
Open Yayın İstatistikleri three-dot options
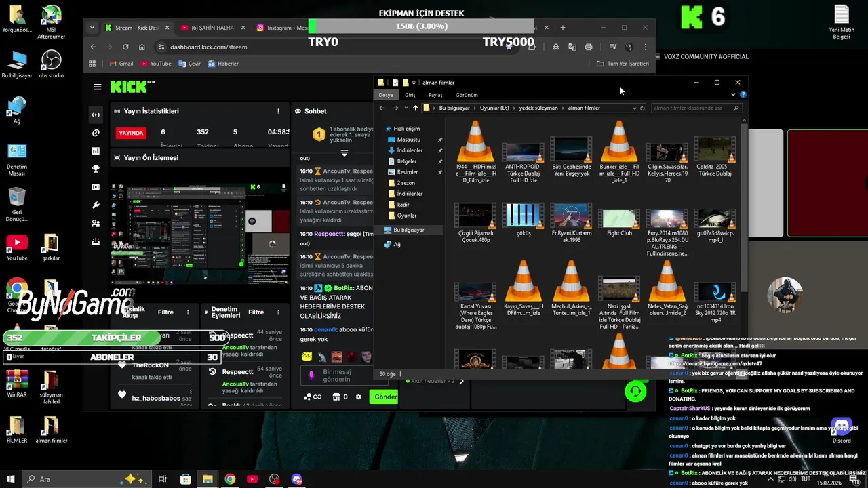tap(278, 111)
